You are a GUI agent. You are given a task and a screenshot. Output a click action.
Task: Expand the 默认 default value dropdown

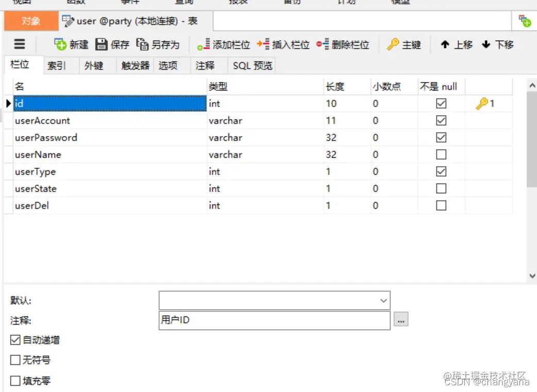pos(383,301)
